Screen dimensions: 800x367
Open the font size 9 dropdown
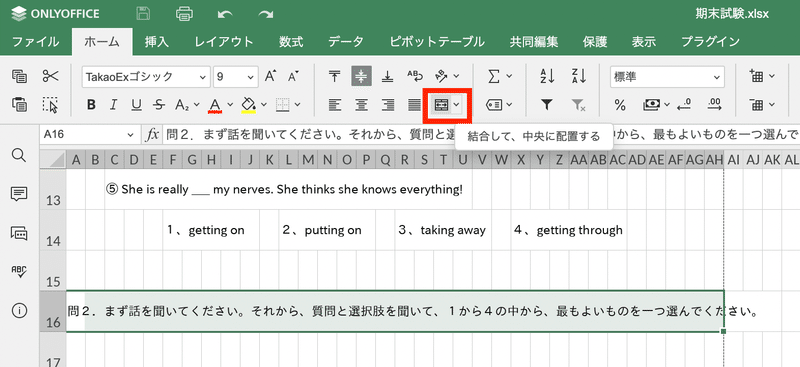(251, 77)
